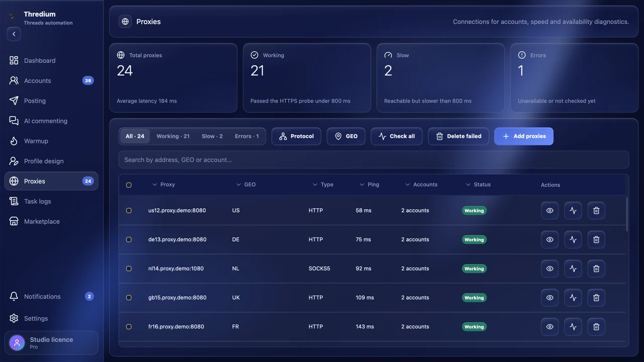Collapse the sidebar with the back arrow

[x=14, y=34]
